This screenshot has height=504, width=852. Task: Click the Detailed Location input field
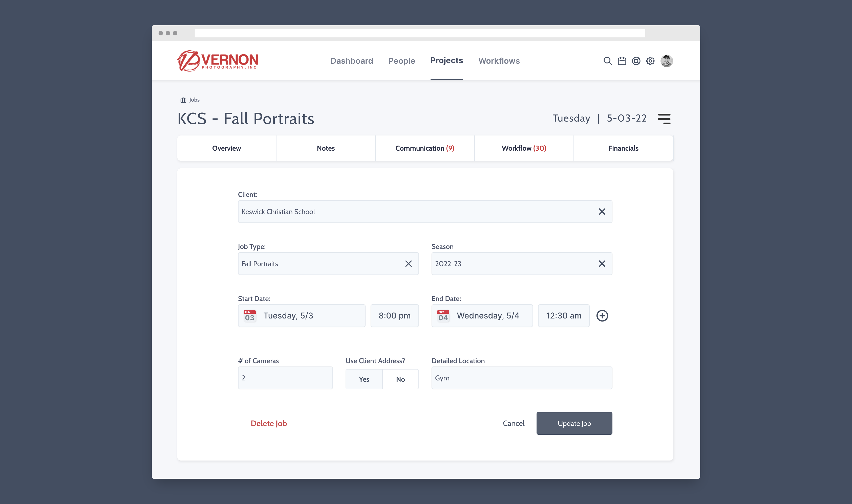tap(521, 378)
